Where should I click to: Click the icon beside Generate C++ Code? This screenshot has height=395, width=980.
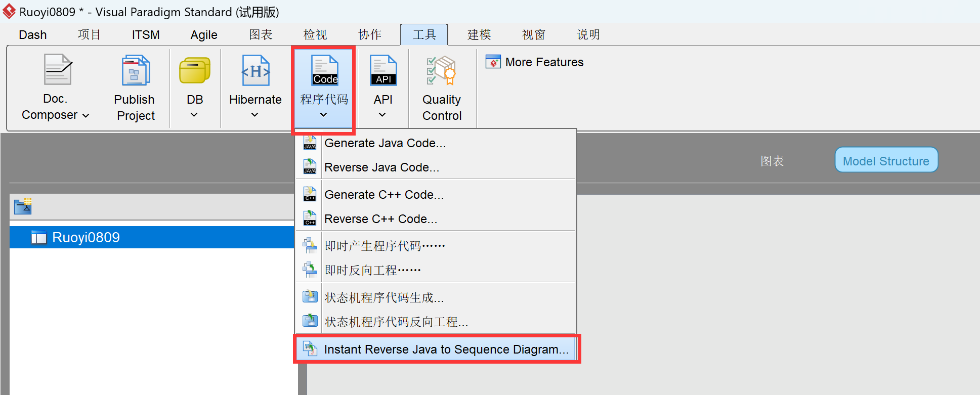310,194
